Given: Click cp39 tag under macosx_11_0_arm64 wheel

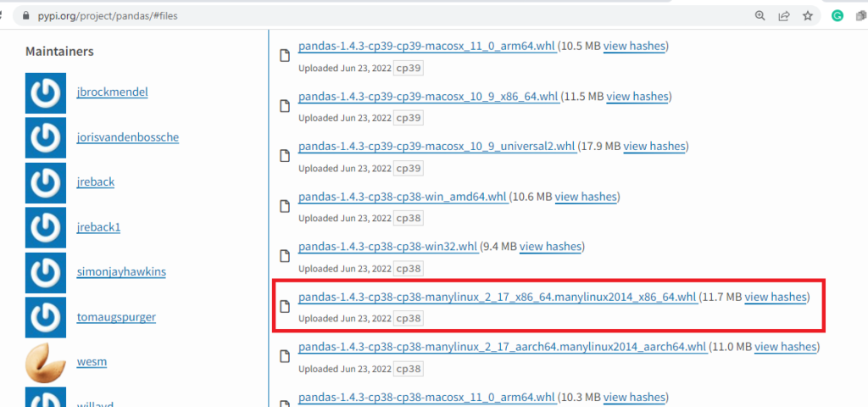Looking at the screenshot, I should coord(409,68).
